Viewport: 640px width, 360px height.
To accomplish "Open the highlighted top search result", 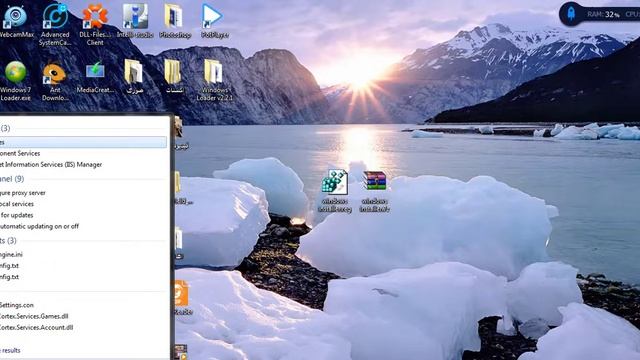I will tap(83, 142).
